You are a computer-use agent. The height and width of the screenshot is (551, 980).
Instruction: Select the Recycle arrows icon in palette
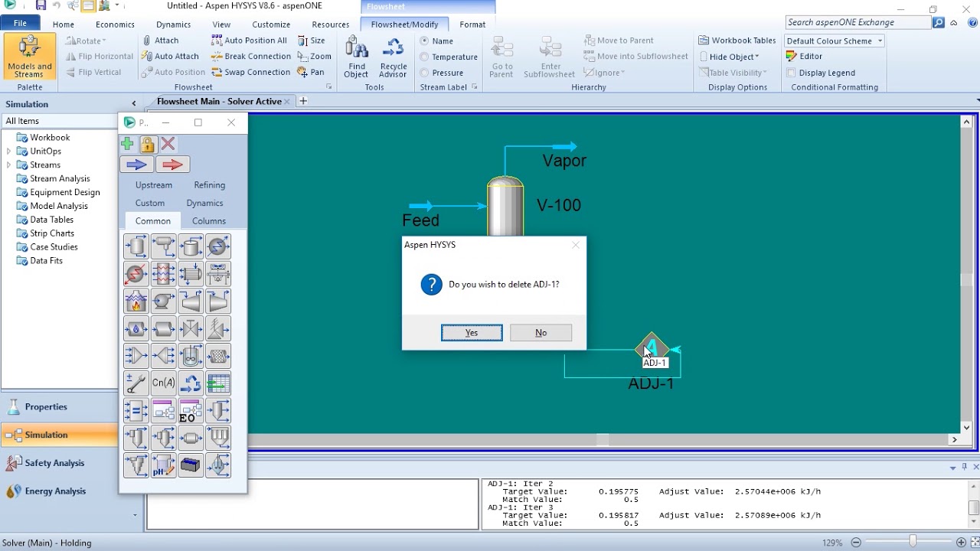pyautogui.click(x=191, y=383)
